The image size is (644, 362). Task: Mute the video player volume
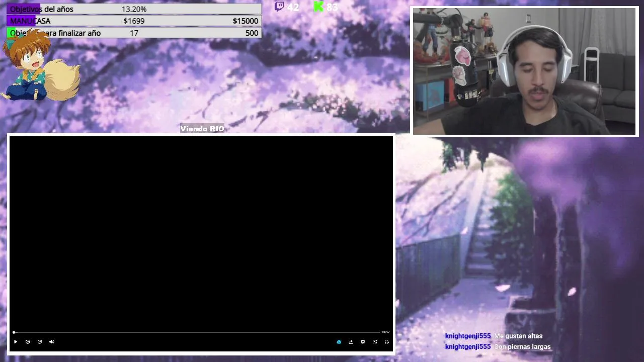[x=52, y=342]
